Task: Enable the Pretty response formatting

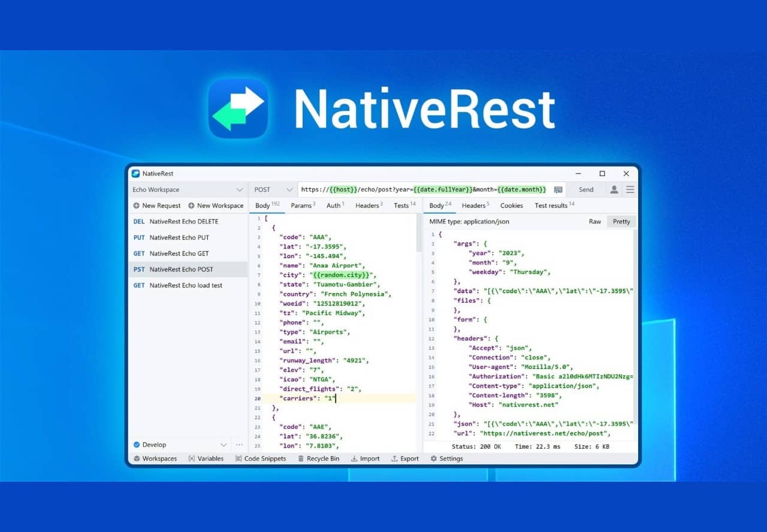Action: (621, 221)
